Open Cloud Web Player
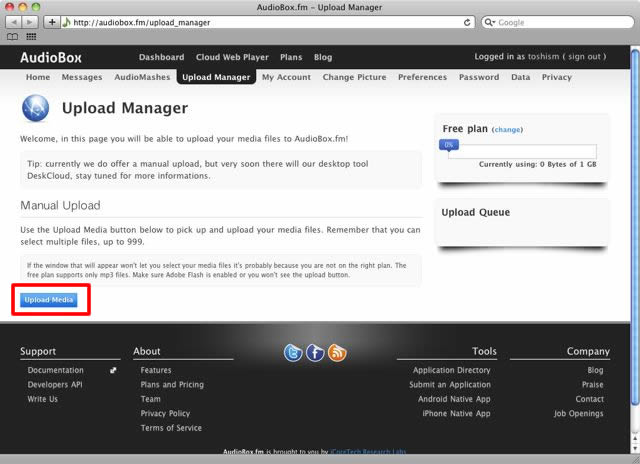 (x=232, y=57)
